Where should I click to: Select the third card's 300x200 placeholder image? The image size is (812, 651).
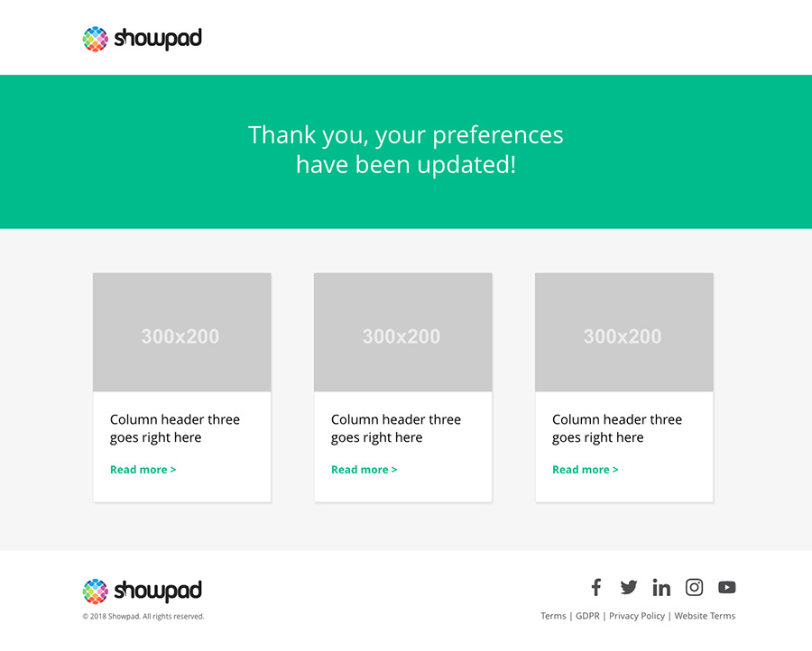tap(624, 332)
